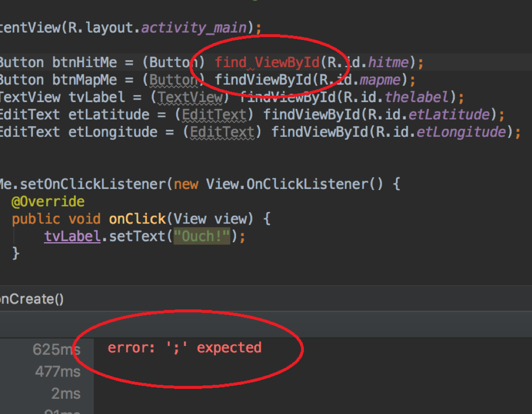Click underlined tvLabel before setText
Image resolution: width=532 pixels, height=414 pixels.
tap(72, 236)
